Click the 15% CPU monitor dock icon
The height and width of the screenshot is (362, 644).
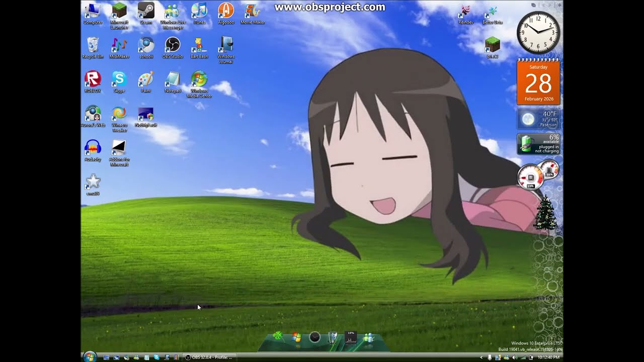[350, 337]
